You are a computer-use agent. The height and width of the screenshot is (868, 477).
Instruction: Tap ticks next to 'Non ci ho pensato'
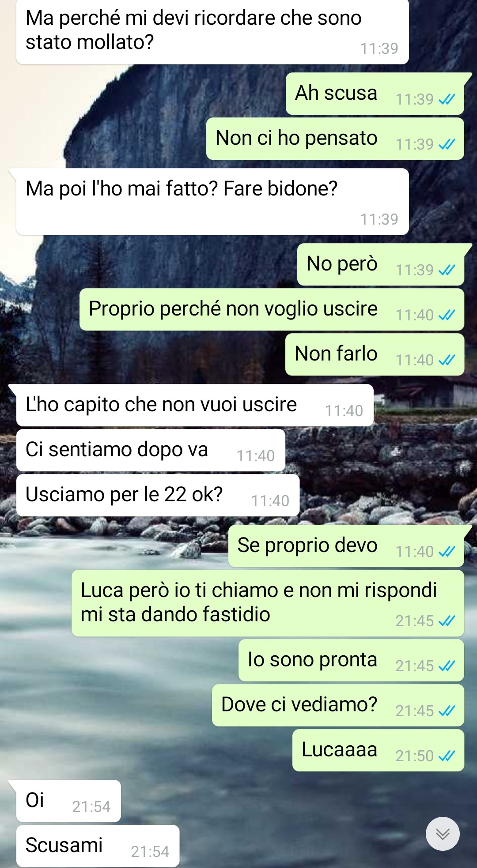click(447, 145)
